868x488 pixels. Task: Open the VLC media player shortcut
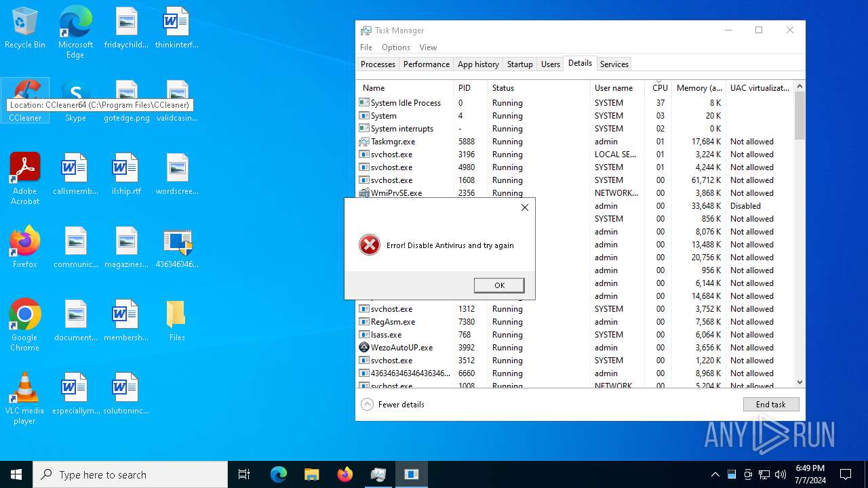coord(25,398)
